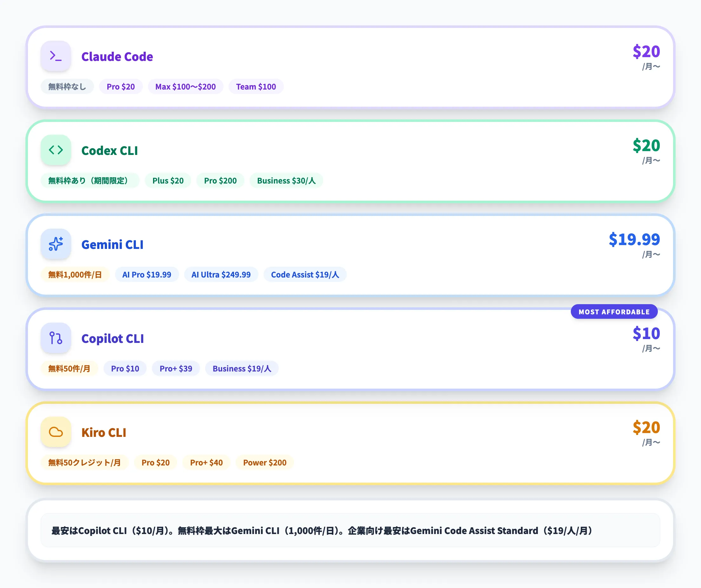Select the Claude Code Max $100〜$200 tag
This screenshot has height=588, width=701.
coord(185,87)
